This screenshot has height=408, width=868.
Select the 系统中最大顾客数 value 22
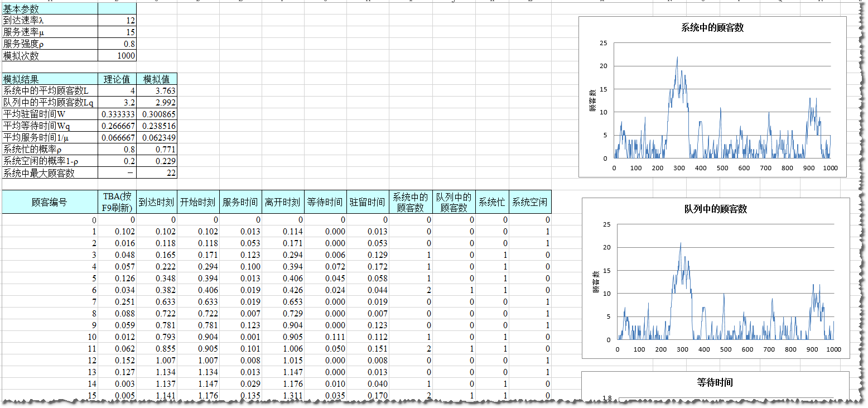coord(157,173)
